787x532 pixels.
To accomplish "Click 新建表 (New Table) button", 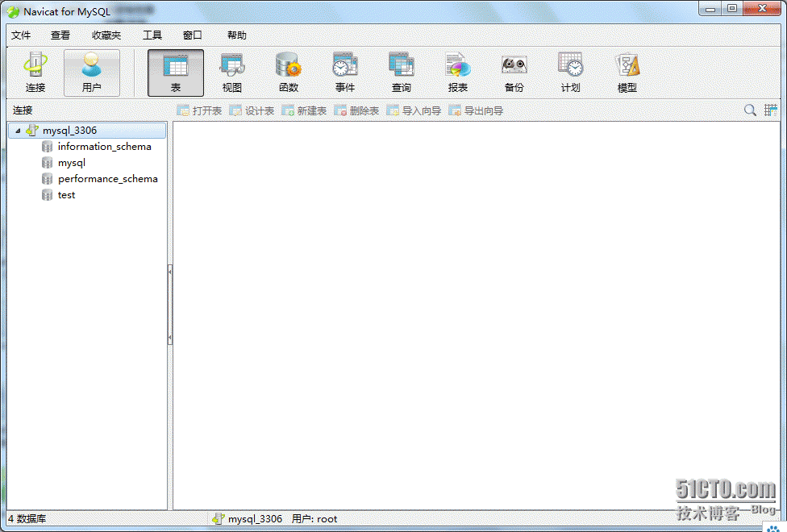I will point(304,110).
